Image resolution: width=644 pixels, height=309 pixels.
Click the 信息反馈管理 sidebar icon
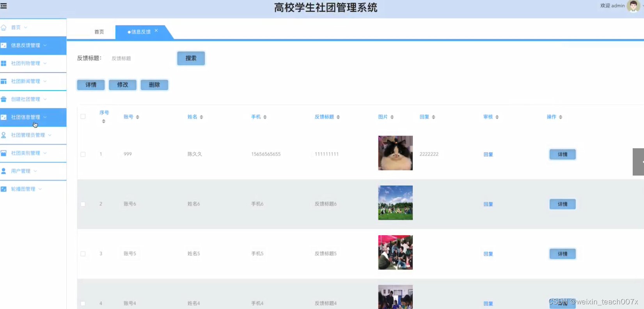tap(4, 45)
